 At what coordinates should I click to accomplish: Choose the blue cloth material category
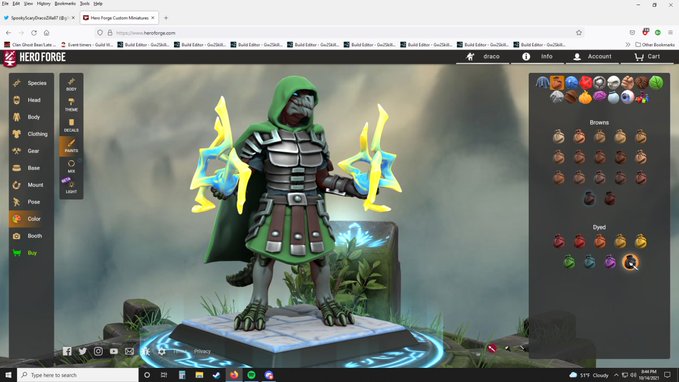coord(543,82)
